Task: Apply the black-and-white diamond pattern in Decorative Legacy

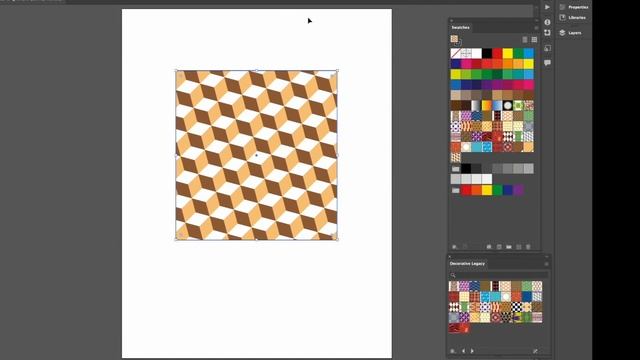Action: [454, 307]
